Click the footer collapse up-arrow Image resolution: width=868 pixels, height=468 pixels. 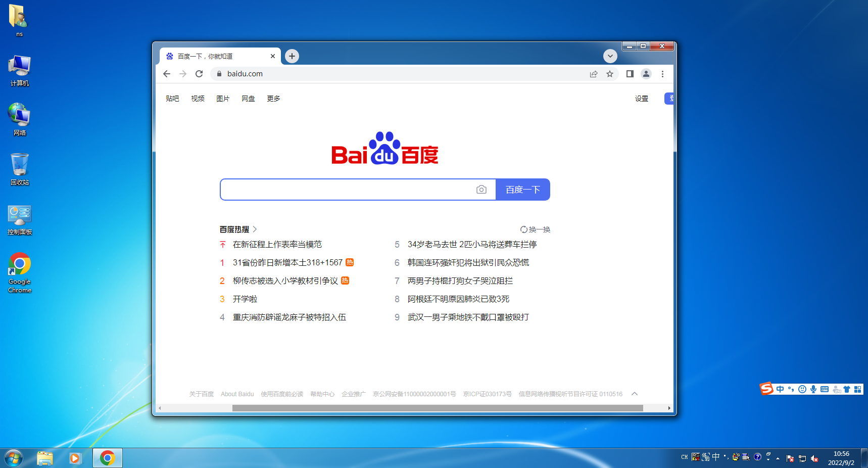coord(635,394)
